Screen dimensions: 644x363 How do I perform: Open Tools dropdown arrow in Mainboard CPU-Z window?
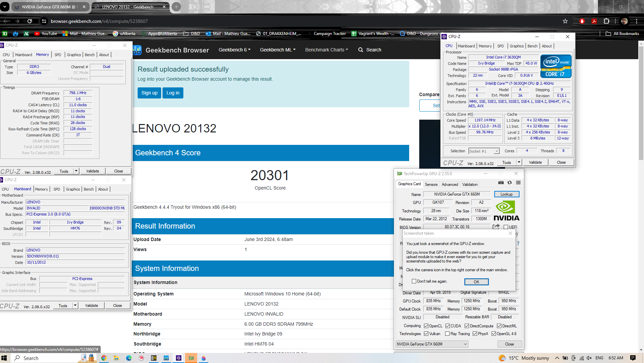[x=75, y=306]
